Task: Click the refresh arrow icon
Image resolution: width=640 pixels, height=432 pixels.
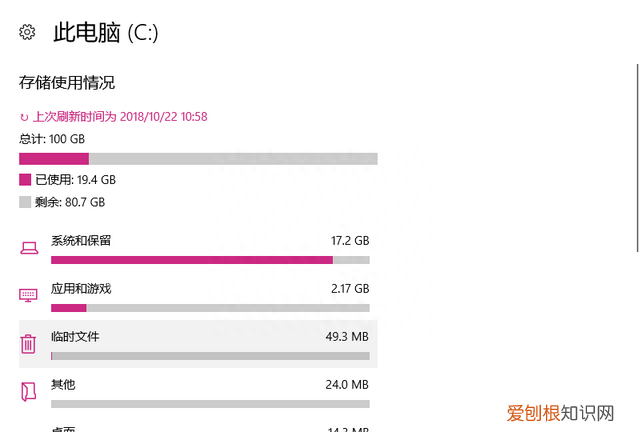Action: (x=24, y=117)
